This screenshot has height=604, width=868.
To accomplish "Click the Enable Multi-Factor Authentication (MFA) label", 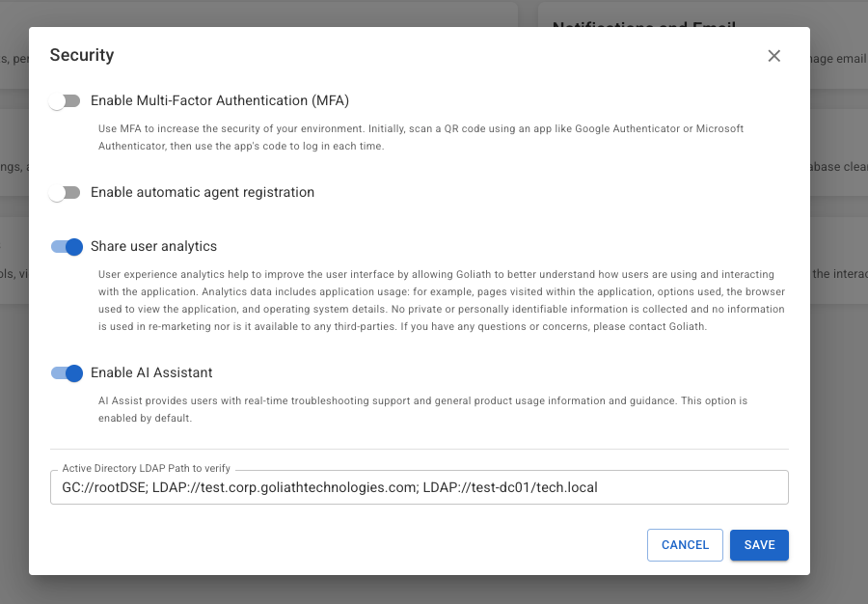I will pyautogui.click(x=220, y=100).
